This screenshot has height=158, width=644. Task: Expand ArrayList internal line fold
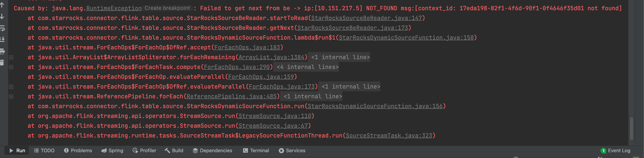pyautogui.click(x=11, y=57)
